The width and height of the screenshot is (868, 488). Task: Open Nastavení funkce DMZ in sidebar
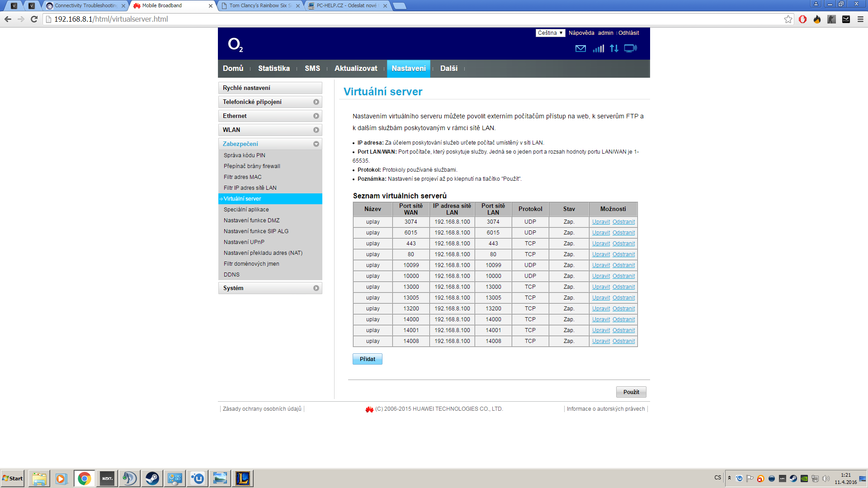coord(251,221)
